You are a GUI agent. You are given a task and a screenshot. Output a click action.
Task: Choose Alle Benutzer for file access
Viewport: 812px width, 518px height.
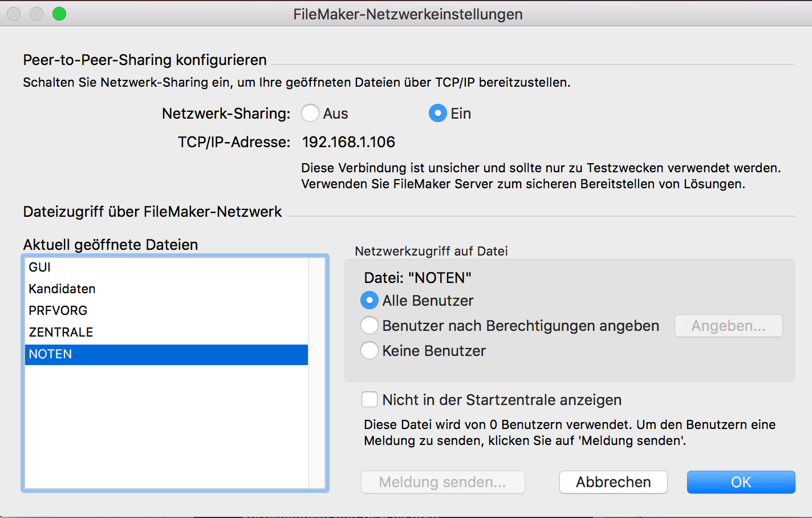tap(370, 300)
